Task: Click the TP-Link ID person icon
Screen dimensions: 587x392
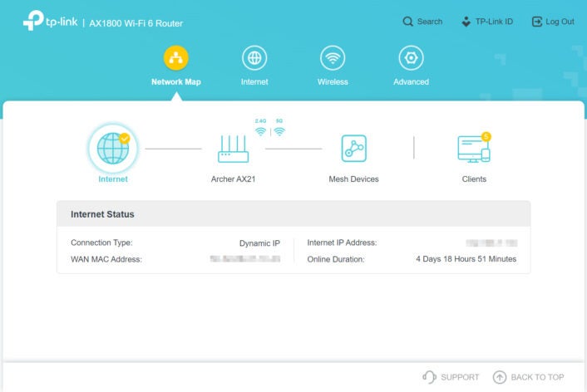Action: [x=466, y=22]
